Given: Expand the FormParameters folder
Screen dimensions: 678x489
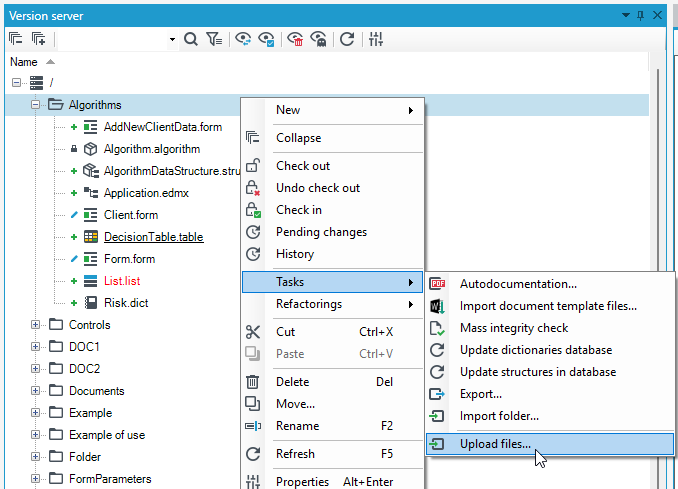Looking at the screenshot, I should point(35,479).
